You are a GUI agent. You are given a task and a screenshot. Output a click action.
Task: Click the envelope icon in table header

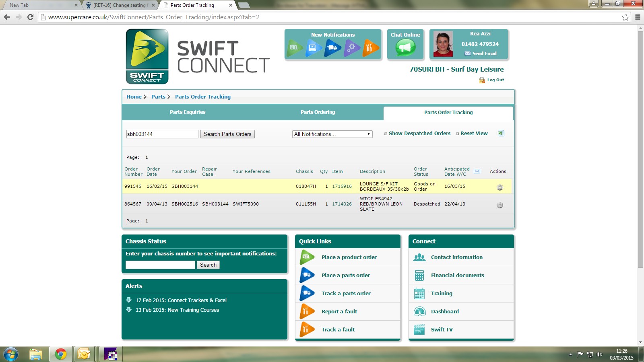point(477,171)
